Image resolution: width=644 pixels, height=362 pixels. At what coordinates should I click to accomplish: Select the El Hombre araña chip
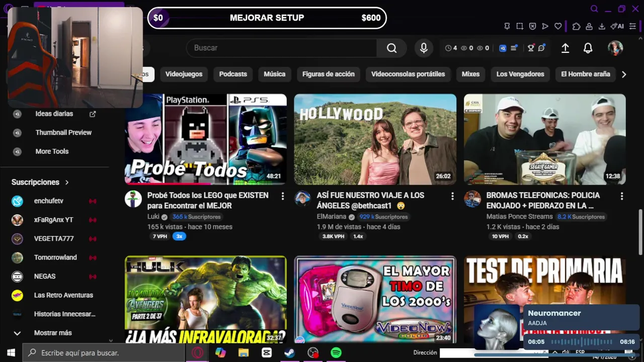(585, 74)
